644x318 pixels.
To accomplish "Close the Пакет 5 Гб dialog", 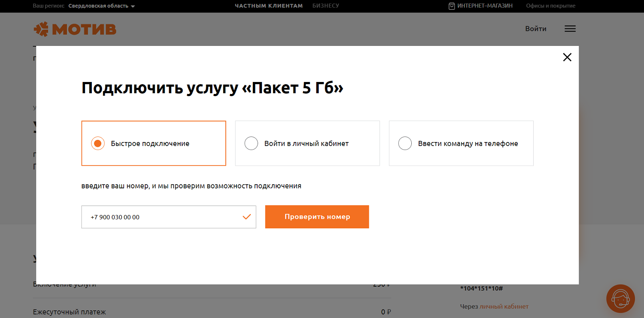I will tap(567, 57).
